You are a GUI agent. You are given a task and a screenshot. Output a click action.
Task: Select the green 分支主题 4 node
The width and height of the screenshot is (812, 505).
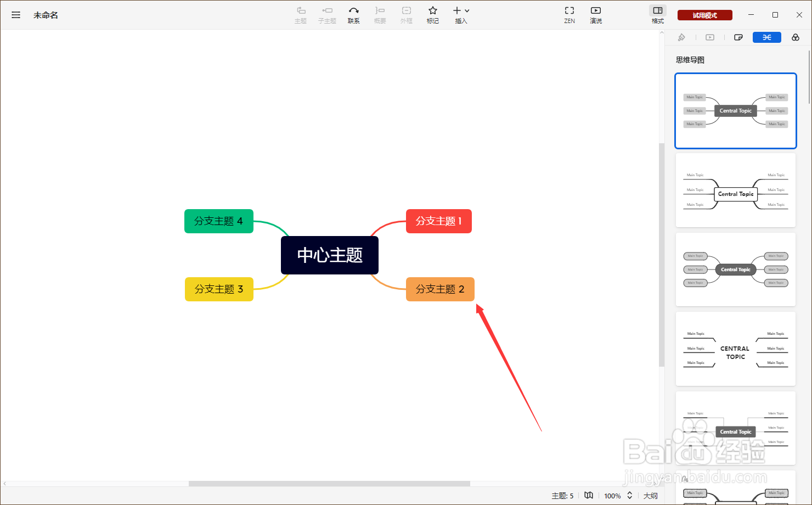219,221
